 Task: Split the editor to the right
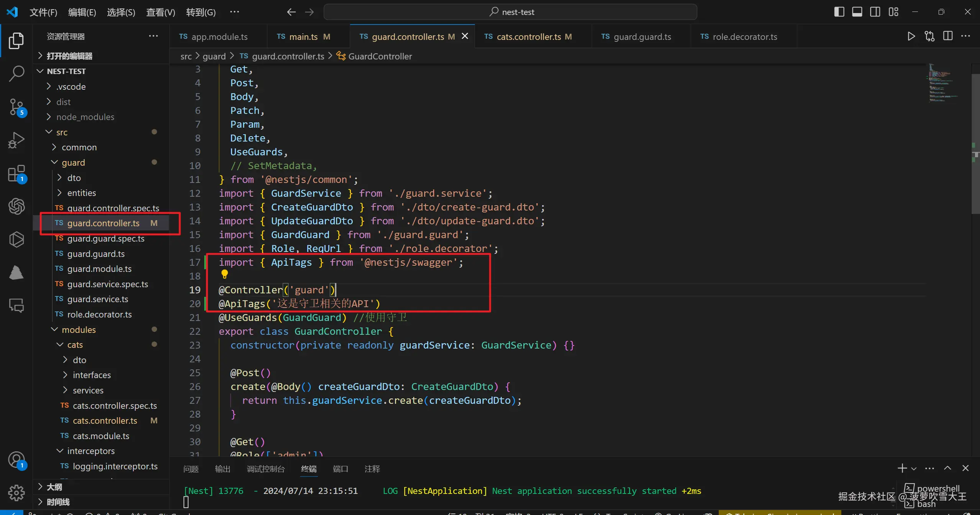(x=948, y=36)
